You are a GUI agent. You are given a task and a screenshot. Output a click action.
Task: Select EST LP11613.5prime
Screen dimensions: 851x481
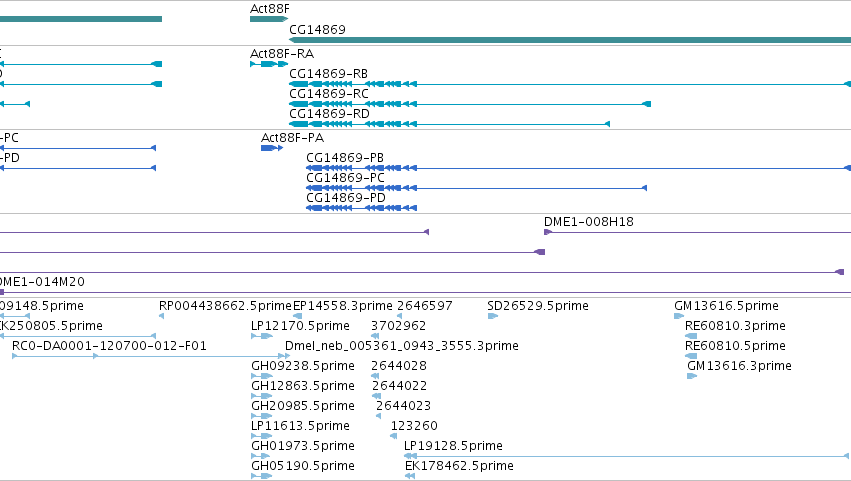coord(300,427)
